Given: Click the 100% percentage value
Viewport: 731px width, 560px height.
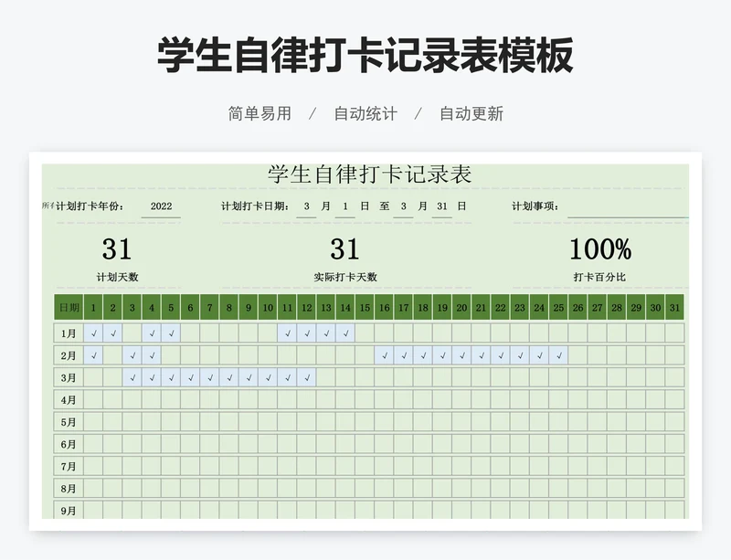Looking at the screenshot, I should 600,249.
